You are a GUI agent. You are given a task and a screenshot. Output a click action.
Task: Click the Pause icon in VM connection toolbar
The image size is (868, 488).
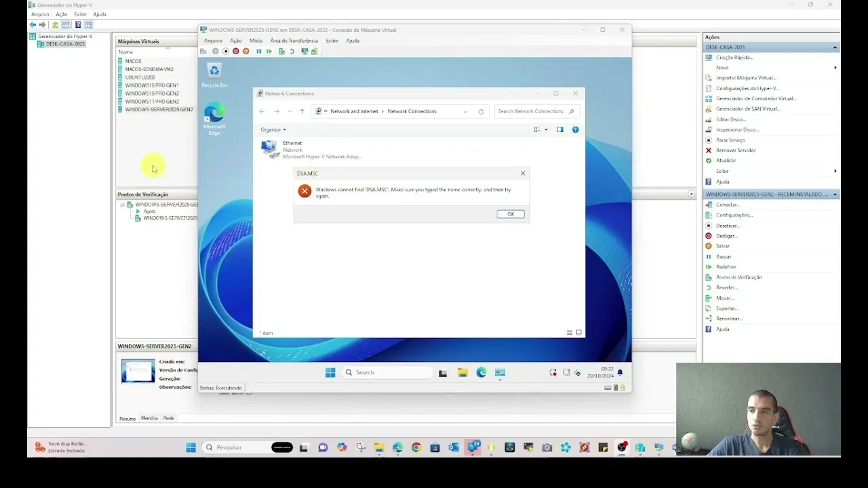point(258,52)
